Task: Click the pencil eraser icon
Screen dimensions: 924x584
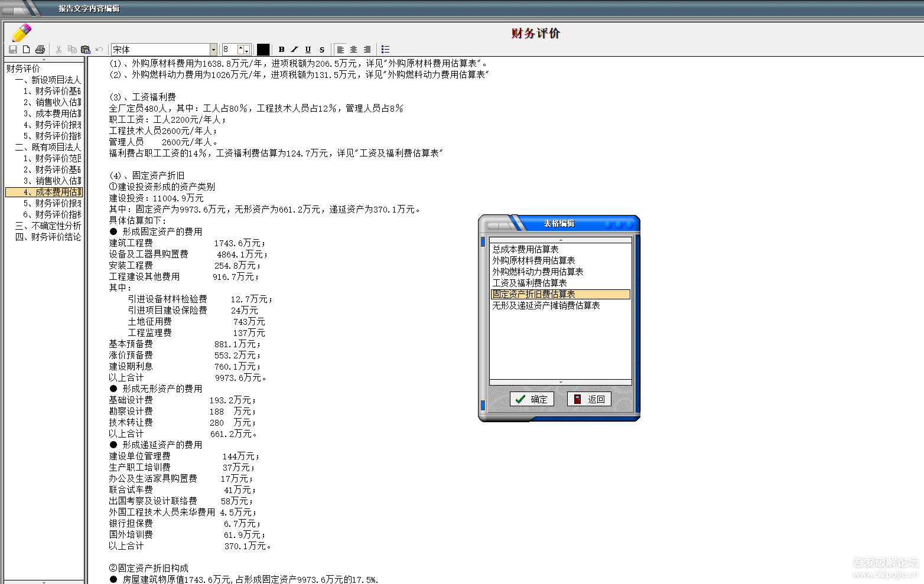Action: click(x=21, y=32)
